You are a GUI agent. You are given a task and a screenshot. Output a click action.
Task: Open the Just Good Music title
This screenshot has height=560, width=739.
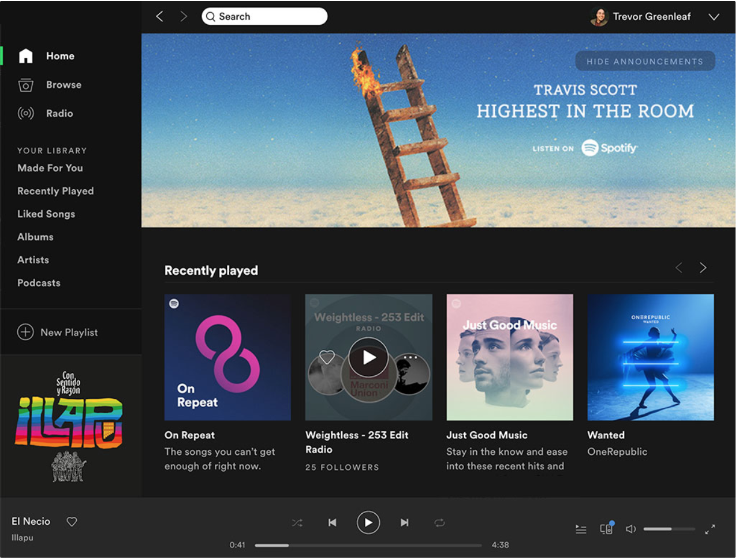tap(487, 435)
